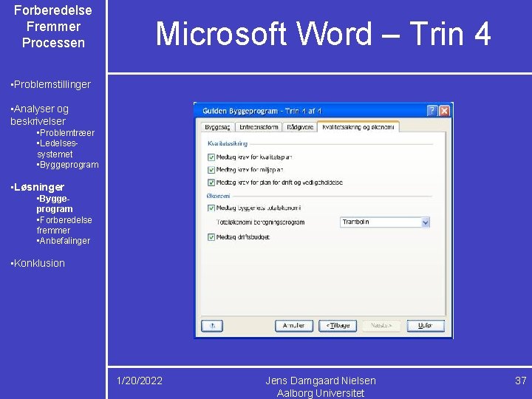
Task: Click Analyser og beskrivelser outline item
Action: point(40,115)
